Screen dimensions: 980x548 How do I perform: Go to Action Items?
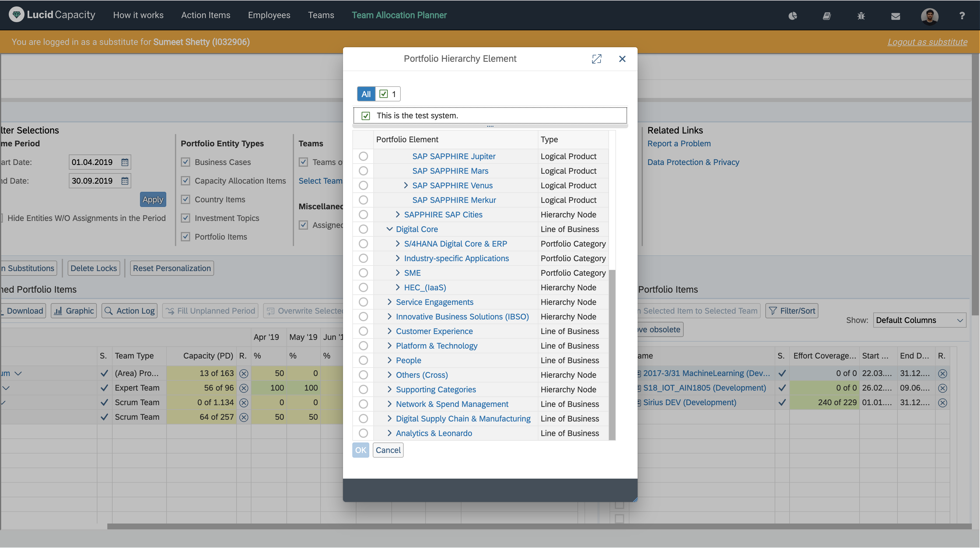pyautogui.click(x=206, y=15)
